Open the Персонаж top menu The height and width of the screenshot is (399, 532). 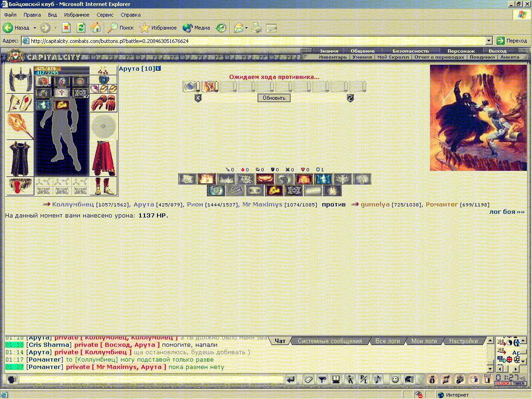coord(461,51)
